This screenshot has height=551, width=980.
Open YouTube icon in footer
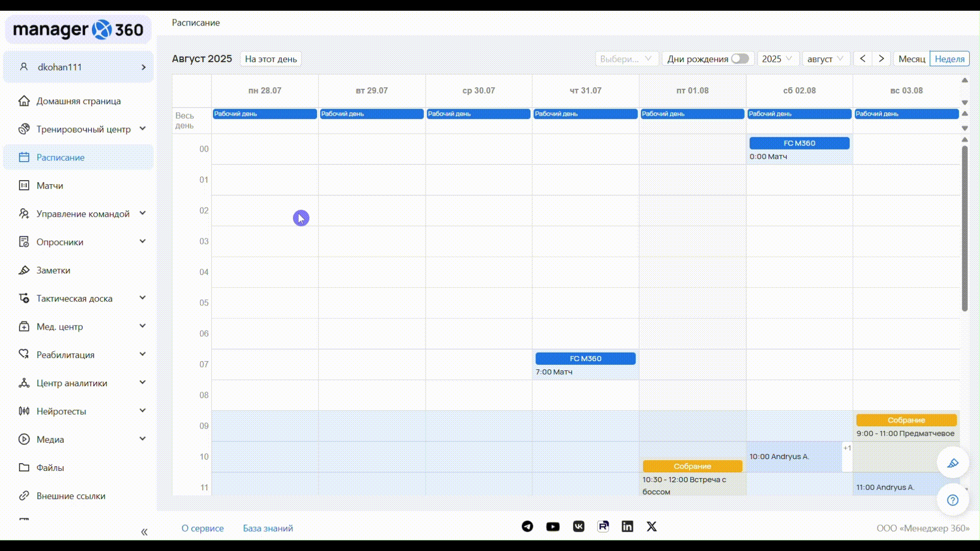[x=553, y=527]
